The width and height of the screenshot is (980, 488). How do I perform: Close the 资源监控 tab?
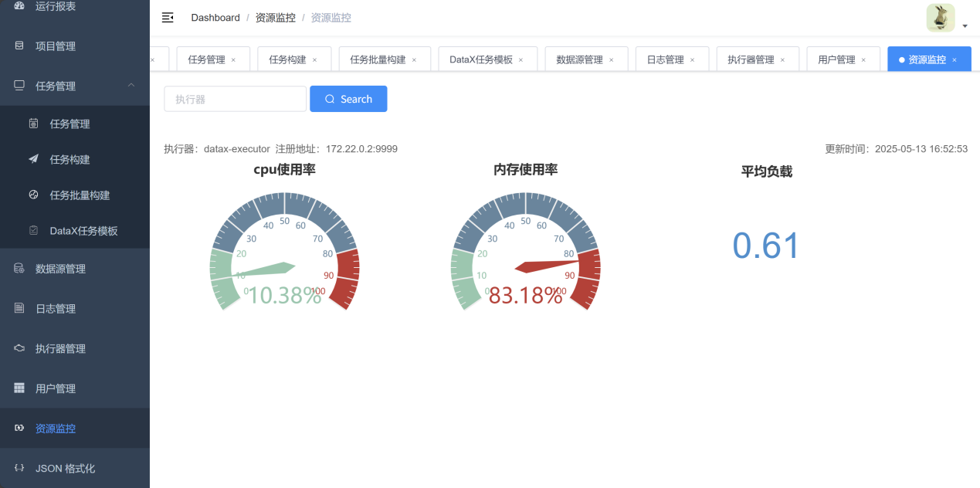click(955, 59)
